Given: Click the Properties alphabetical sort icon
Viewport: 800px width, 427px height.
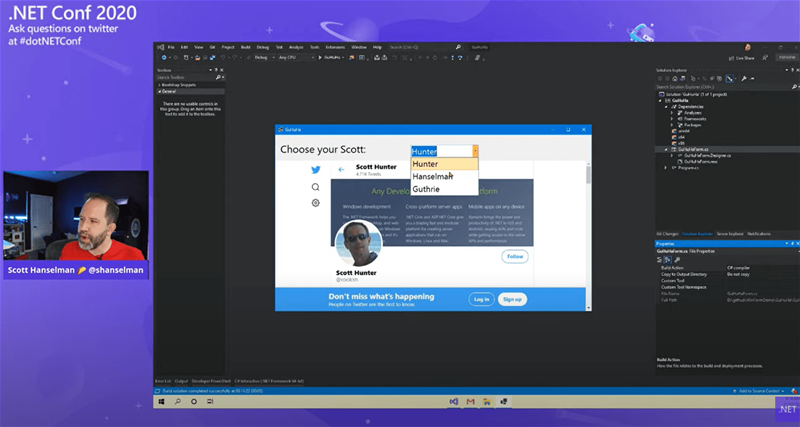Looking at the screenshot, I should click(x=667, y=260).
